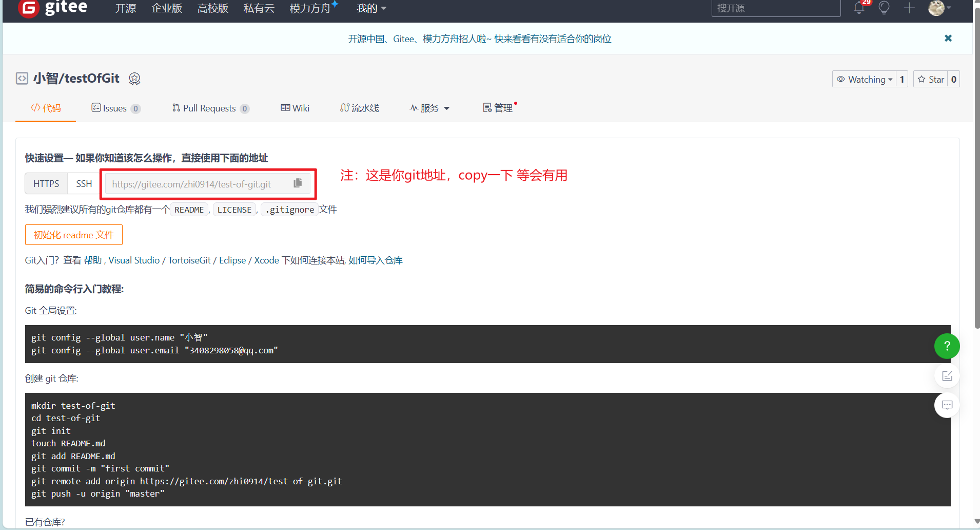Click the star count 0
The image size is (980, 530).
tap(953, 79)
